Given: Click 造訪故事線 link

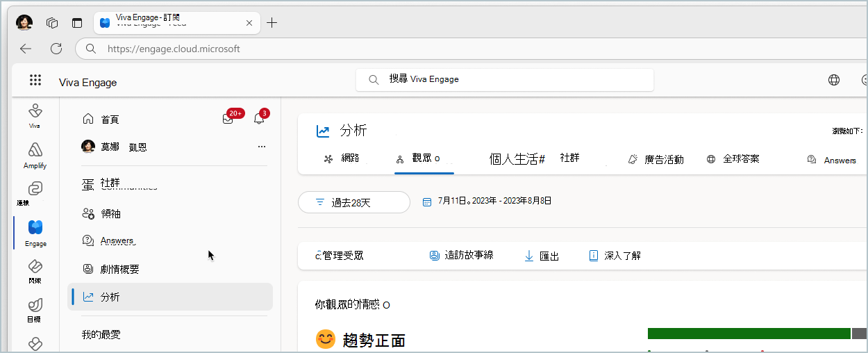Looking at the screenshot, I should click(461, 255).
